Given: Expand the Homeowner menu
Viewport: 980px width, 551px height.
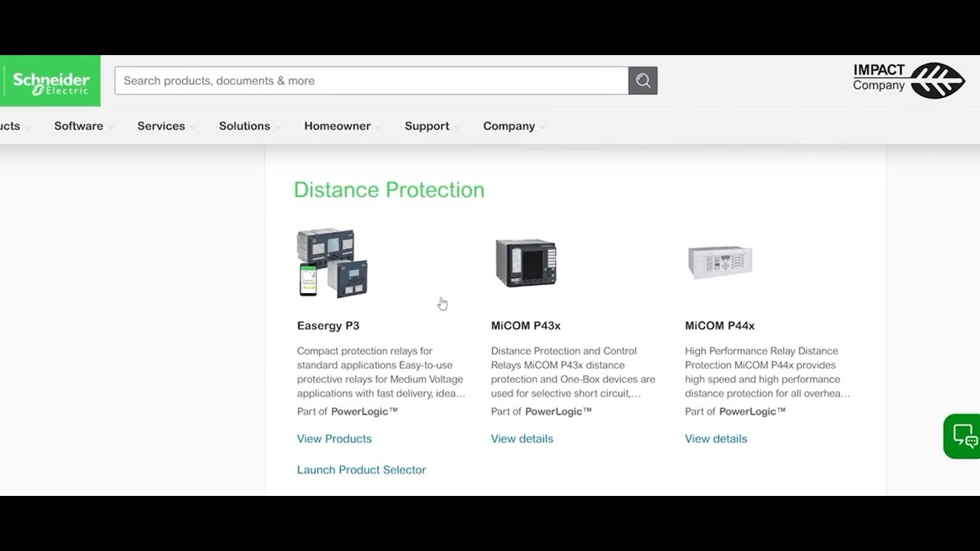Looking at the screenshot, I should (x=342, y=126).
